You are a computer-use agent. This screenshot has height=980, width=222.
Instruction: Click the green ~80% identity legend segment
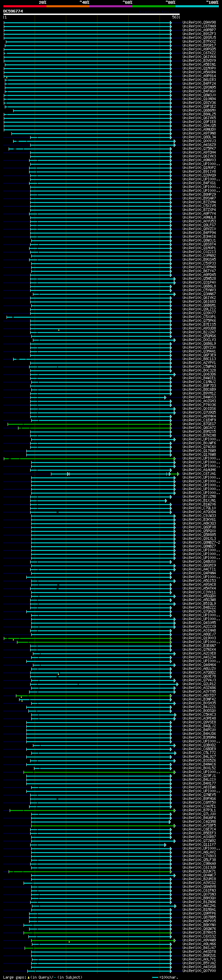pos(154,6)
